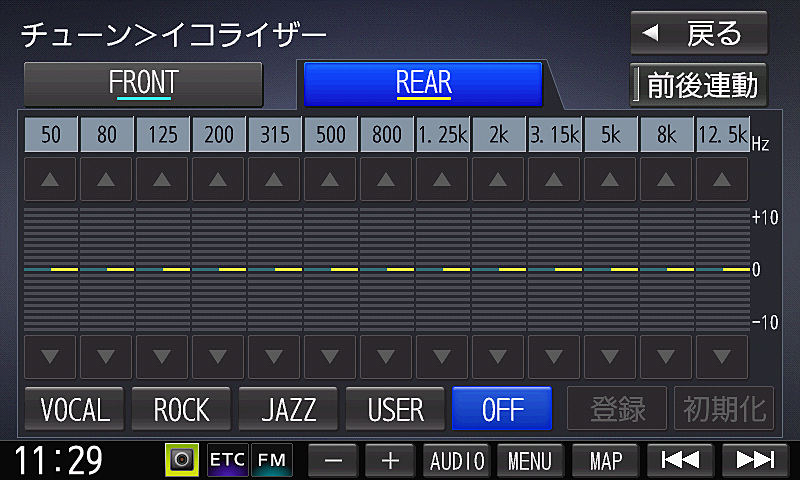Skip to the next track
This screenshot has height=480, width=800.
coord(756,461)
